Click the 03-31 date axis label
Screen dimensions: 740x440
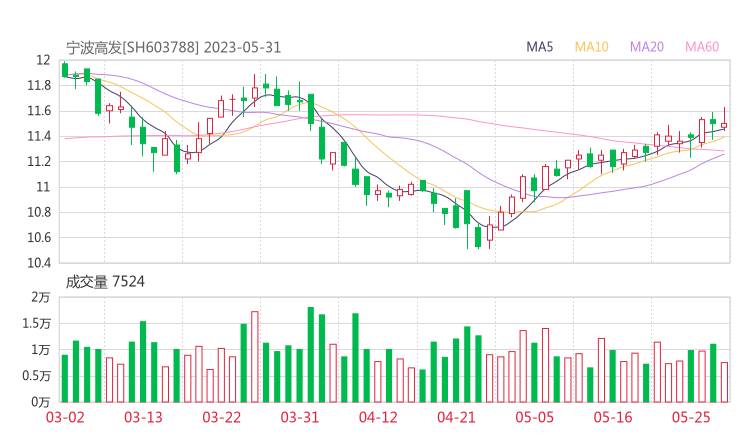[300, 417]
